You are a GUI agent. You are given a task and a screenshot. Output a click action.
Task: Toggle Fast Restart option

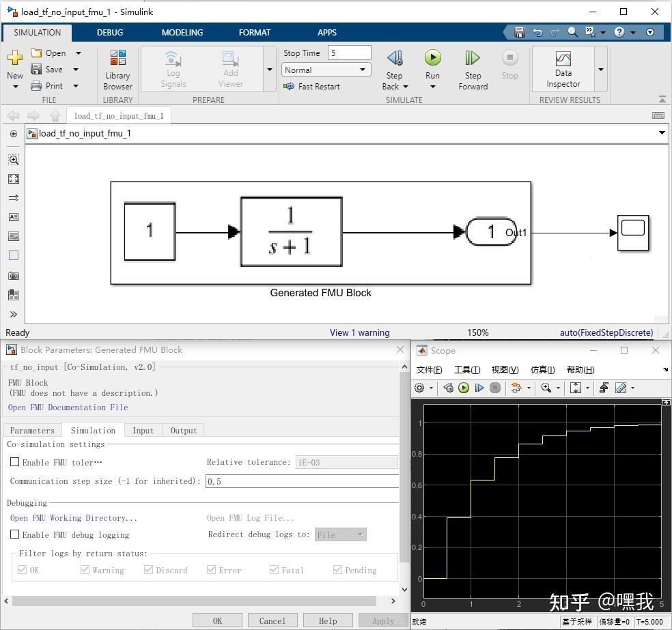[x=311, y=87]
